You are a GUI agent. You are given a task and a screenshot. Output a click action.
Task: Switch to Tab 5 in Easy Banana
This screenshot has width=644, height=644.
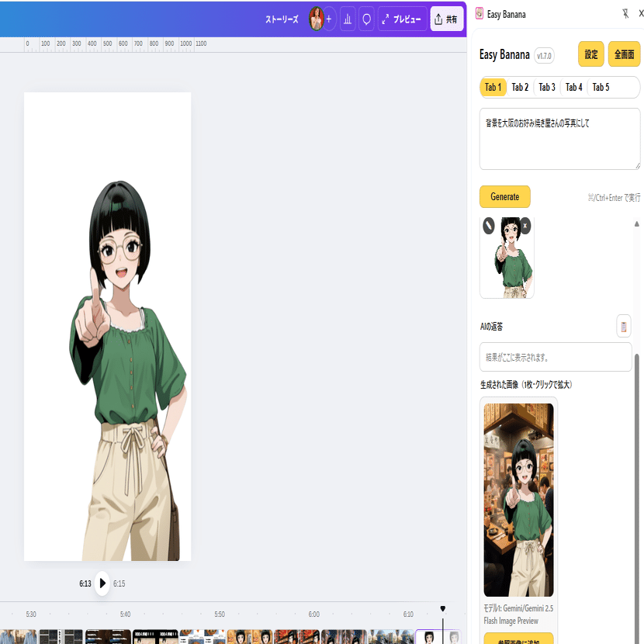click(x=601, y=87)
